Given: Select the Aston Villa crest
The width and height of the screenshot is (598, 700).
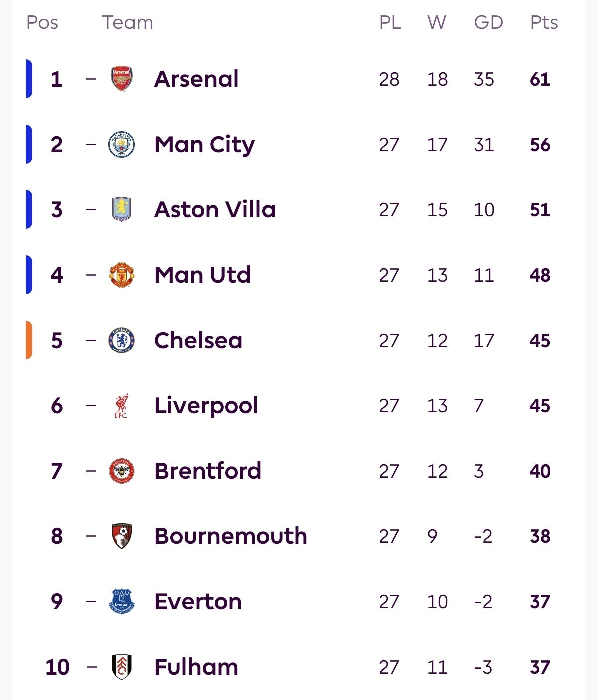Looking at the screenshot, I should [x=121, y=209].
